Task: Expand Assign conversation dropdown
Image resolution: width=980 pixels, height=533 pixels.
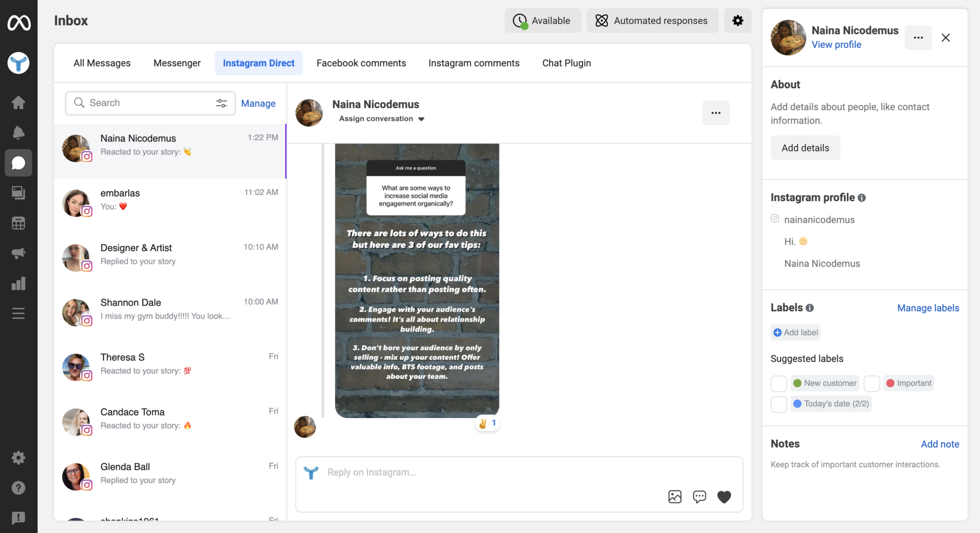Action: [x=382, y=119]
